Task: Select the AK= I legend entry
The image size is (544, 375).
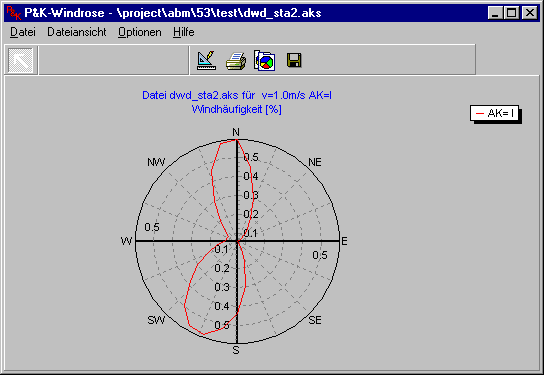Action: 495,113
